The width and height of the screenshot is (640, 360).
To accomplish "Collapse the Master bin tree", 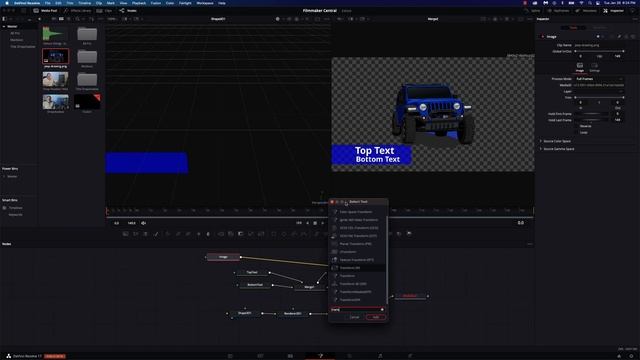I will coord(4,27).
